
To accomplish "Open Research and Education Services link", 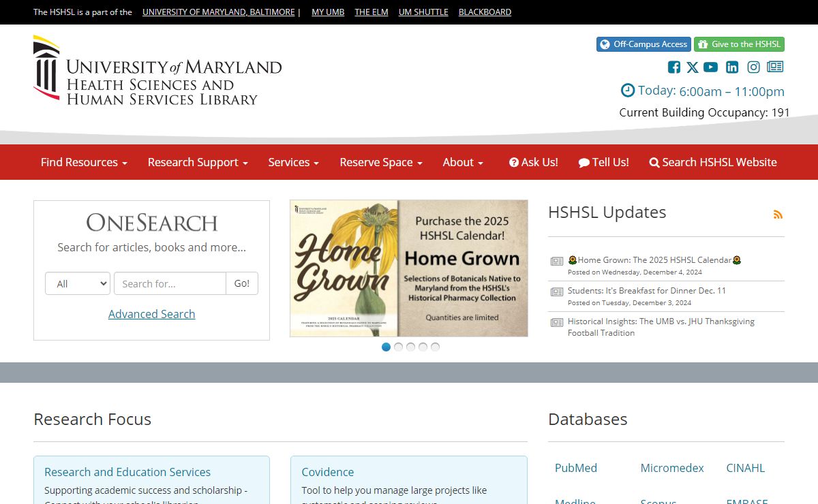I will click(127, 472).
